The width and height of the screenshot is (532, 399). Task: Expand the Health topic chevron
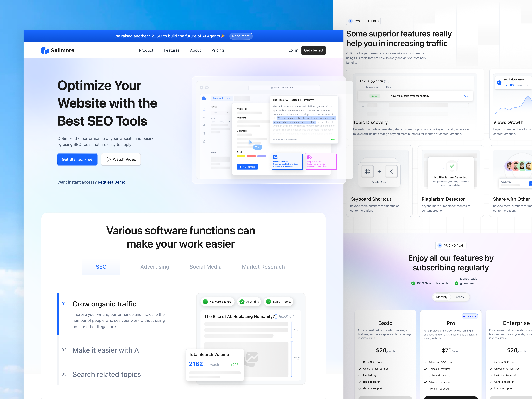point(229,119)
